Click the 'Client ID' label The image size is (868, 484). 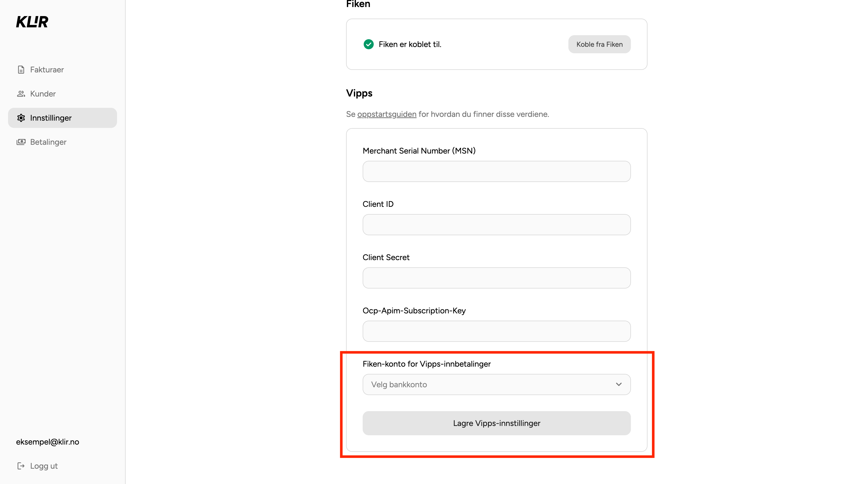[x=378, y=204]
